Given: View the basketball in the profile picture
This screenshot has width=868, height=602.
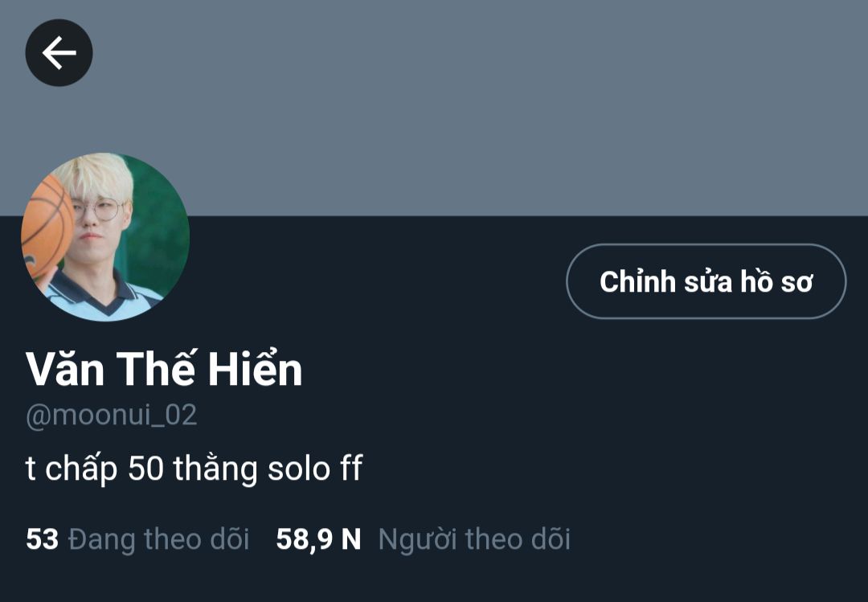Looking at the screenshot, I should [x=47, y=227].
